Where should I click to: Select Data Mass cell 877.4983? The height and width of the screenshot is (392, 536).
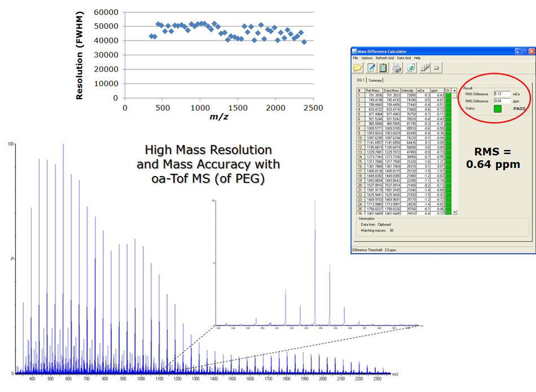coord(392,114)
